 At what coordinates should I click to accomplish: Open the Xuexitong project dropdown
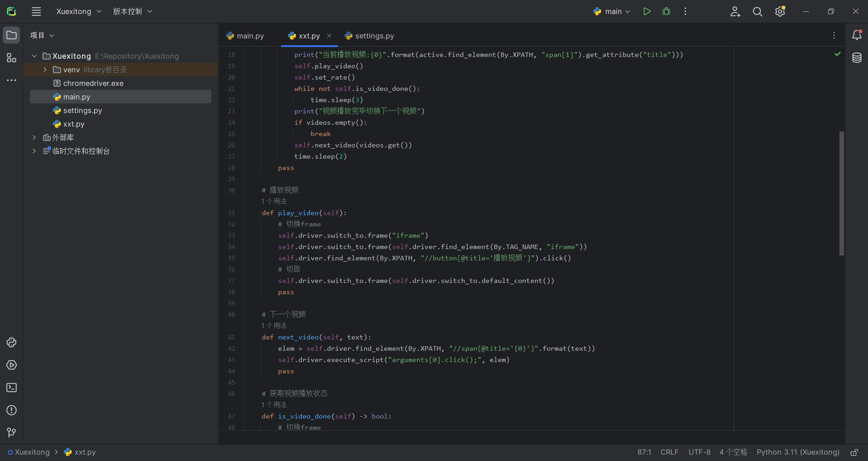[x=79, y=11]
